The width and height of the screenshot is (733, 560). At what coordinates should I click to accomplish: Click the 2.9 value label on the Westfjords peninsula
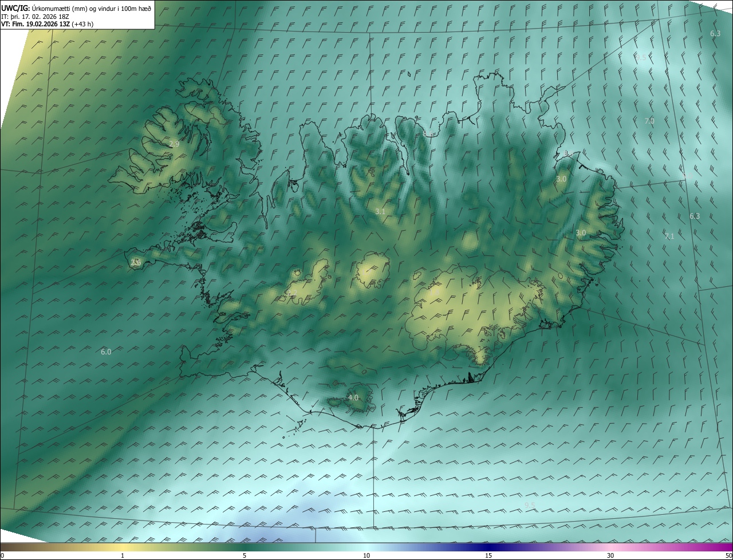174,144
